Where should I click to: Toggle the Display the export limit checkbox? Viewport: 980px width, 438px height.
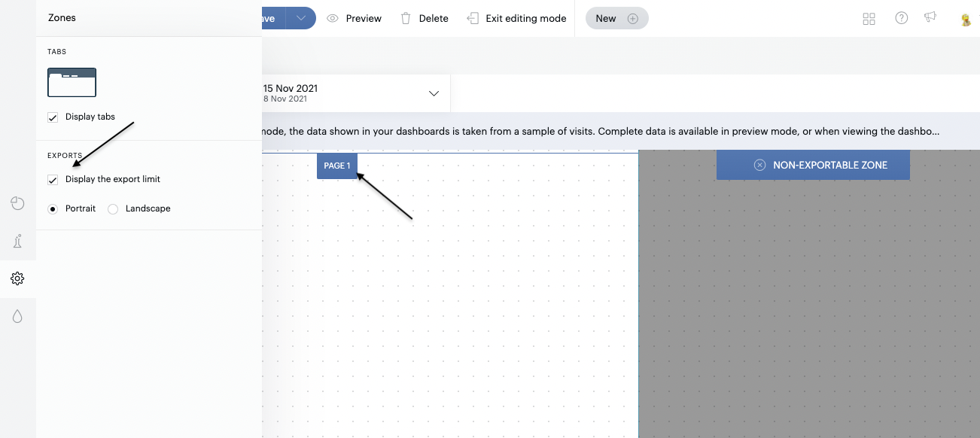point(53,180)
